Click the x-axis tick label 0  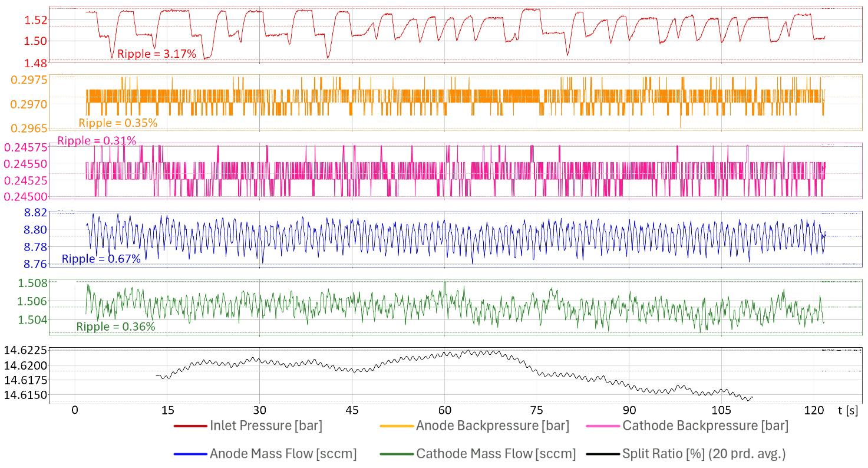(75, 411)
